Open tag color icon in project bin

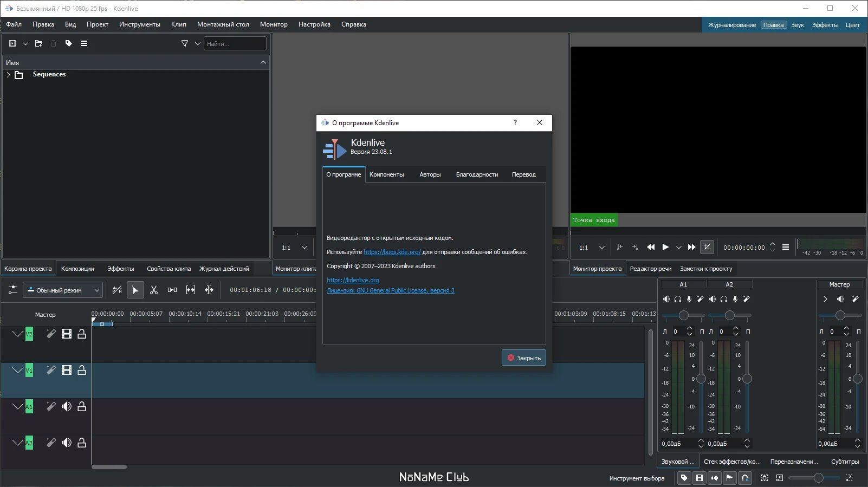[x=69, y=43]
